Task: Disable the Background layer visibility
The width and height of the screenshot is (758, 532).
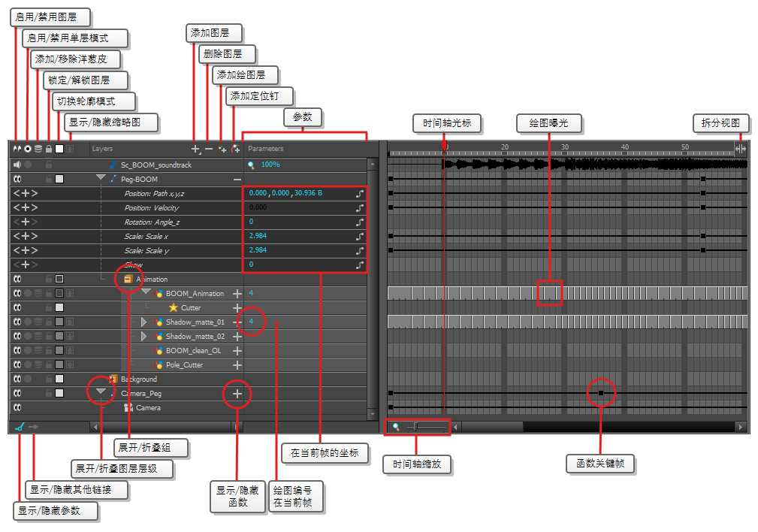Action: pyautogui.click(x=17, y=379)
